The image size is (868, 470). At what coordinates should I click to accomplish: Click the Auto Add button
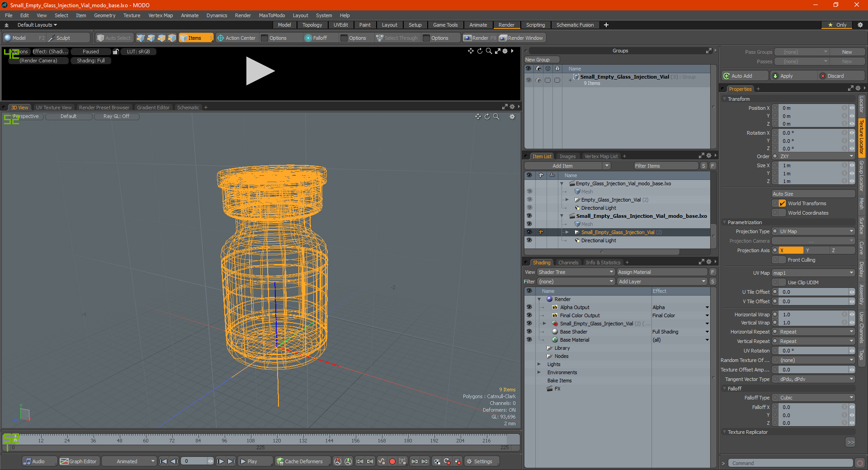click(745, 76)
